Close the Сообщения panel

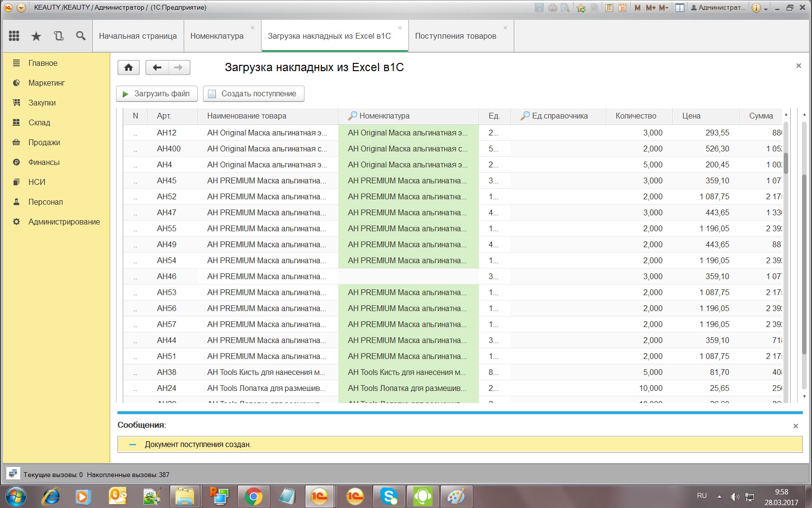coord(796,426)
